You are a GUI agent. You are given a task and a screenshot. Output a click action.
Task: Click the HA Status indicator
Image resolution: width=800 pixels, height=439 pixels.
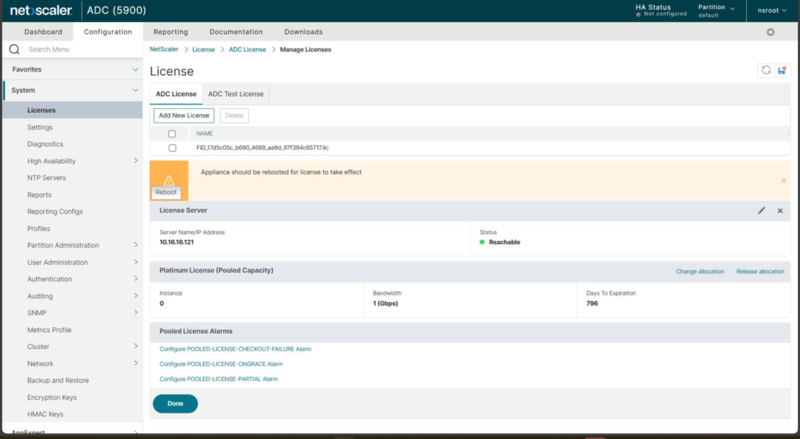(x=661, y=10)
